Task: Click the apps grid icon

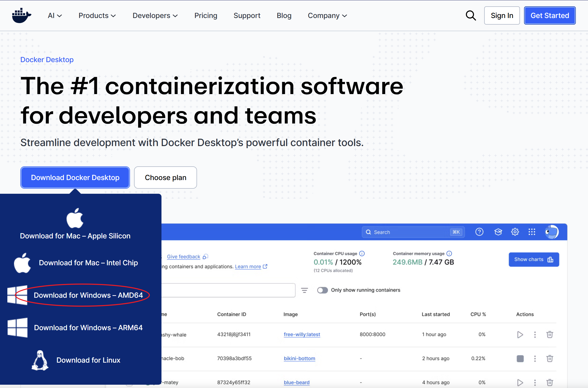Action: [x=532, y=232]
